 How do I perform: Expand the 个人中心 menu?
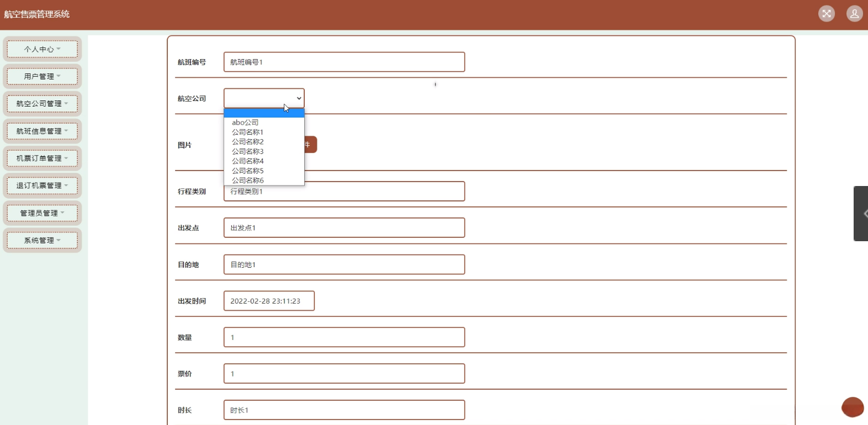tap(43, 49)
